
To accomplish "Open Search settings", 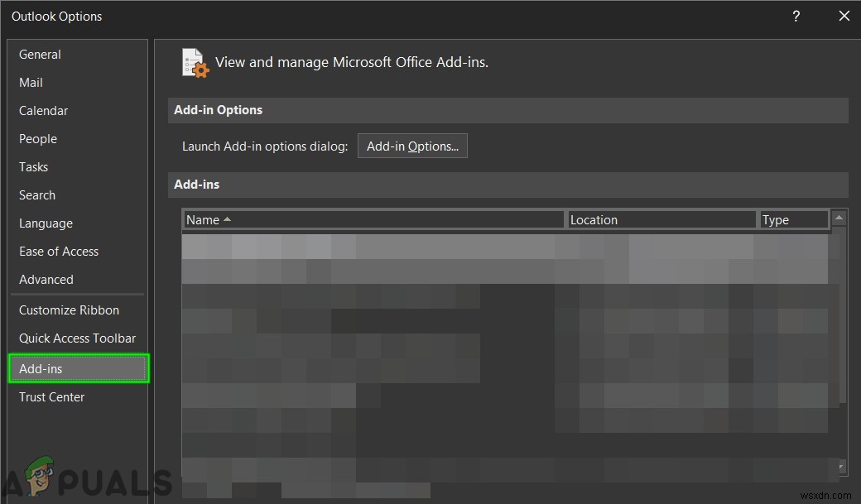I will coord(37,194).
